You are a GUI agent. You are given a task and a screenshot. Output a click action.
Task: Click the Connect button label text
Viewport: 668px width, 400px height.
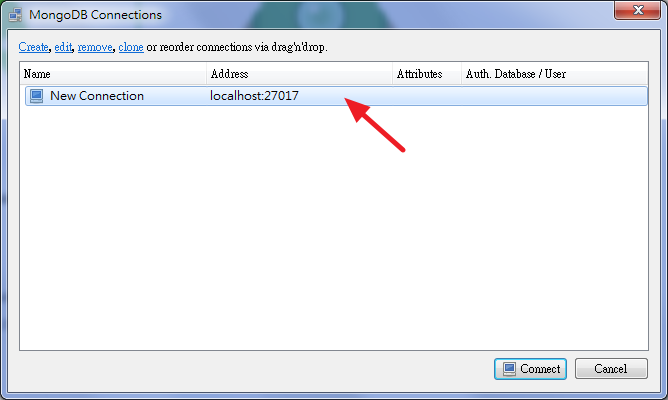point(540,369)
